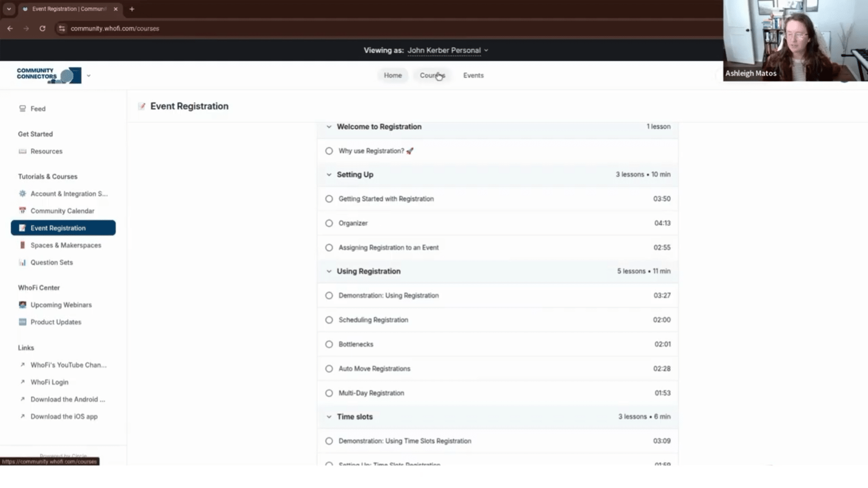The width and height of the screenshot is (868, 488).
Task: Click Ashleigh Matos webcam thumbnail
Action: (795, 41)
